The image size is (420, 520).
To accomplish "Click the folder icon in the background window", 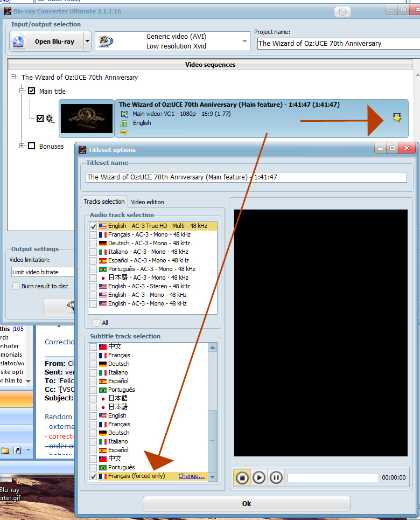I will pos(5,450).
